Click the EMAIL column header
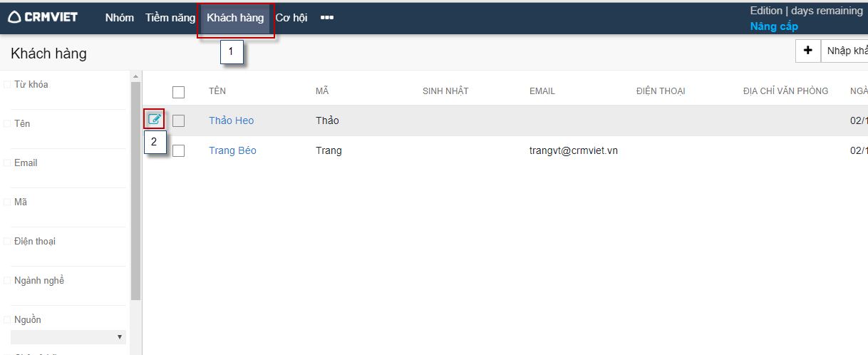This screenshot has width=868, height=355. [x=542, y=91]
